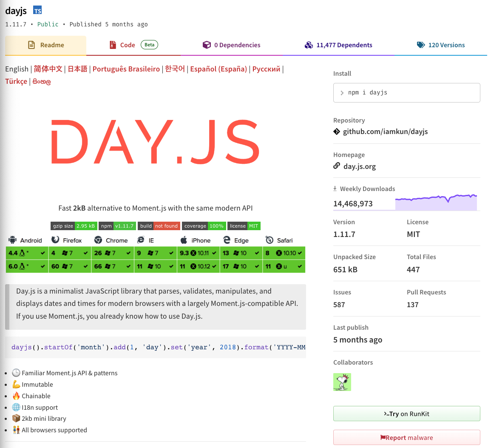Viewport: 488px width, 448px height.
Task: Click the git repository diamond icon
Action: (337, 131)
